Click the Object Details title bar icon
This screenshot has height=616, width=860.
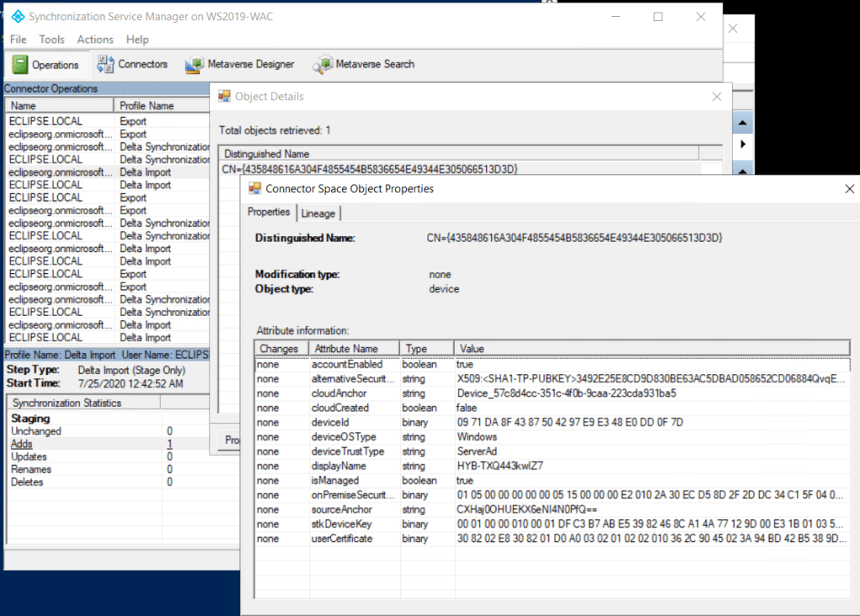224,97
